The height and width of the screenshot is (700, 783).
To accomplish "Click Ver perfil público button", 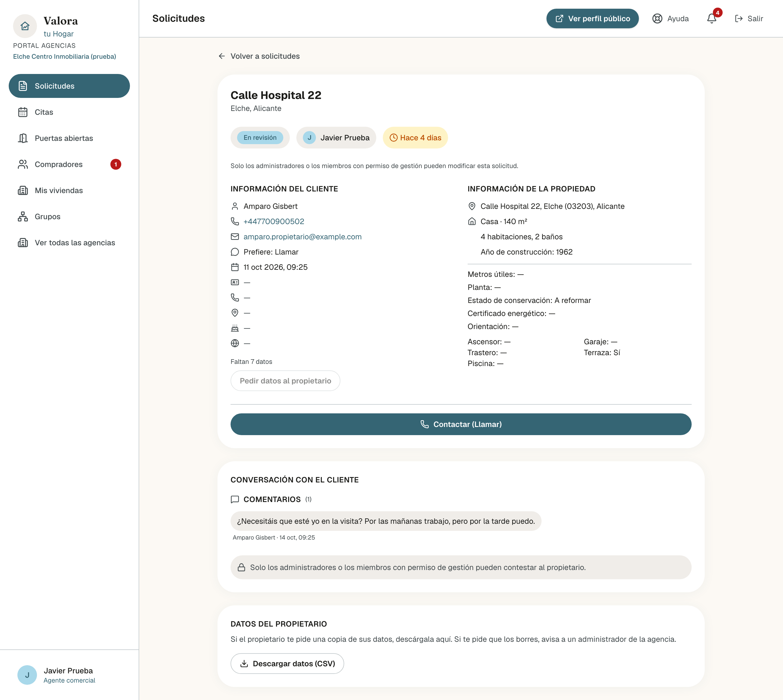I will pyautogui.click(x=592, y=18).
